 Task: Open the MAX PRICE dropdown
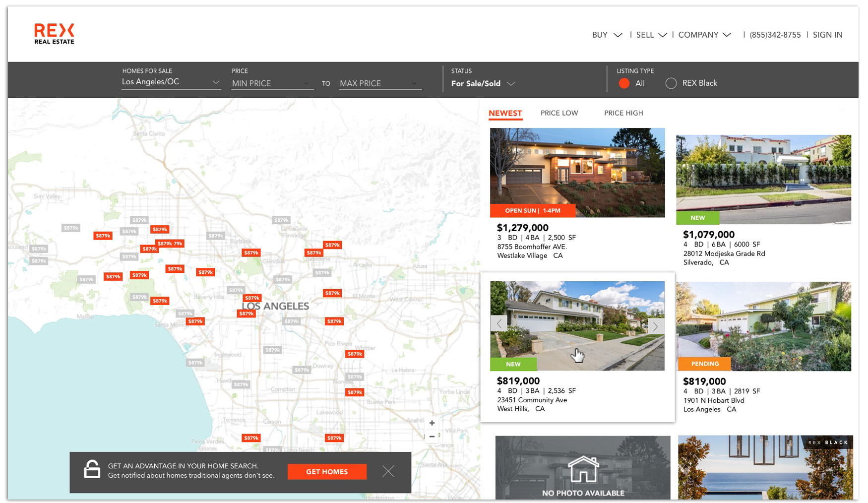(x=380, y=83)
